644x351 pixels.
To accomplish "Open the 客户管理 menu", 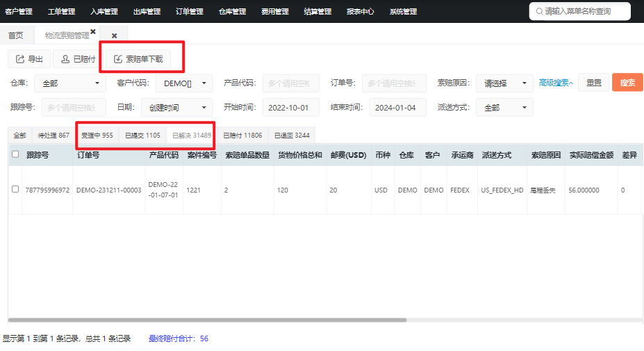I will [19, 12].
